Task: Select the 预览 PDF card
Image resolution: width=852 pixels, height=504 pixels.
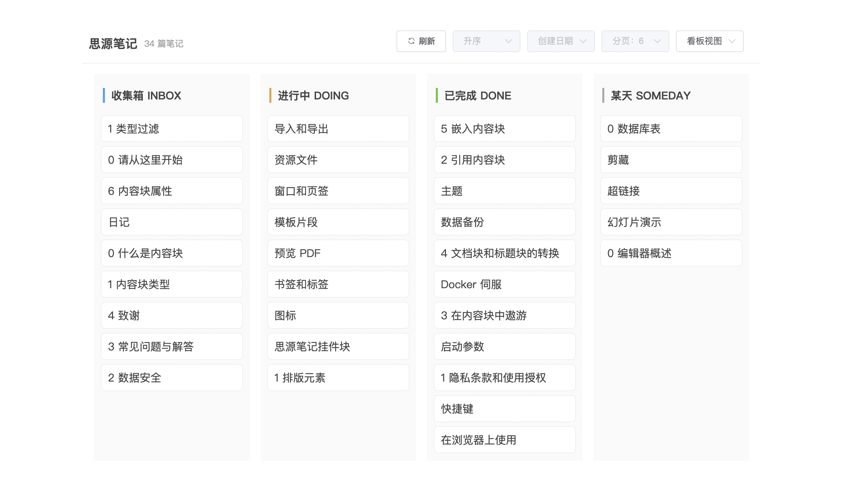Action: [338, 253]
